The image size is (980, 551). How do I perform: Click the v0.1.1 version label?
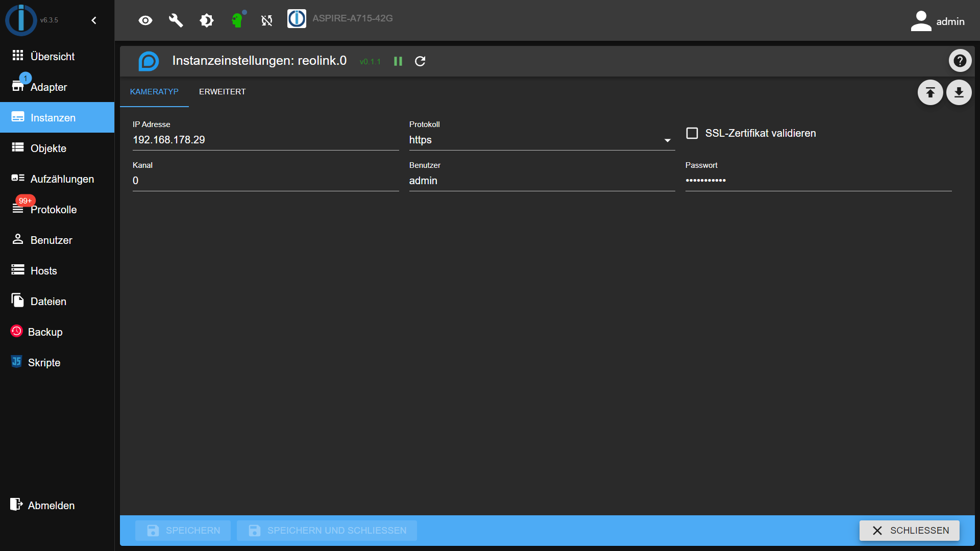tap(370, 62)
